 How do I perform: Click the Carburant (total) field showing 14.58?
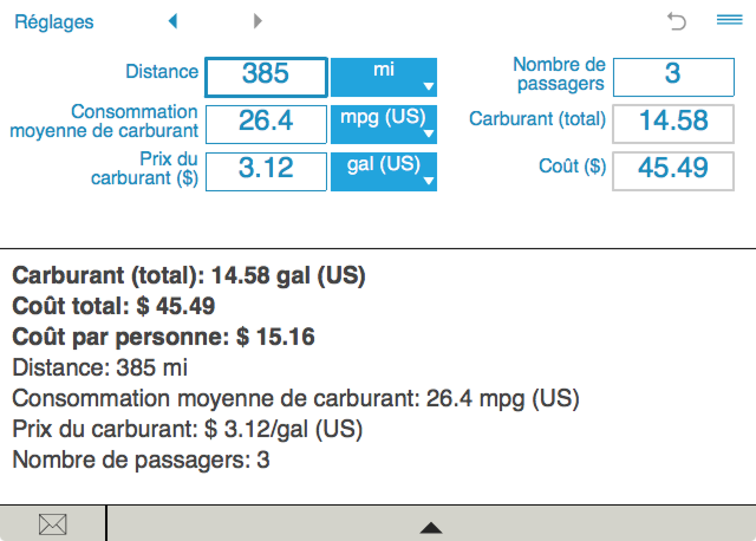(673, 124)
